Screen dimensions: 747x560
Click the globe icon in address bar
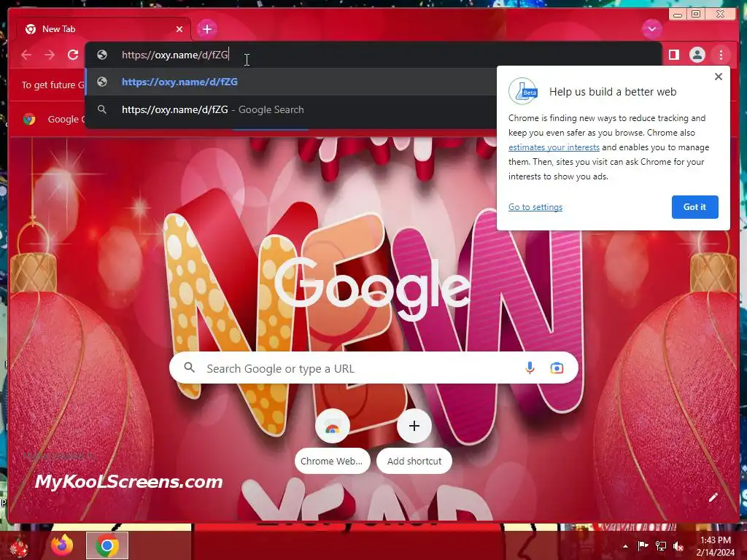pyautogui.click(x=102, y=55)
